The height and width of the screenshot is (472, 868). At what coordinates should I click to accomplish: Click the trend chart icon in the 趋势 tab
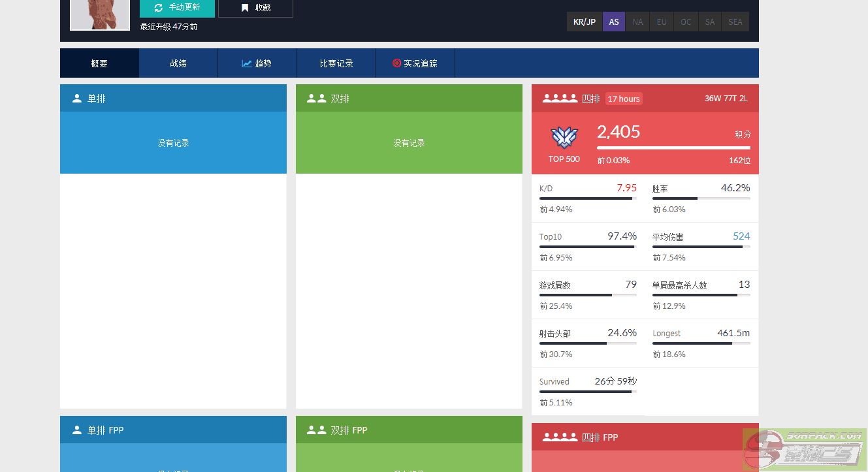pos(246,63)
